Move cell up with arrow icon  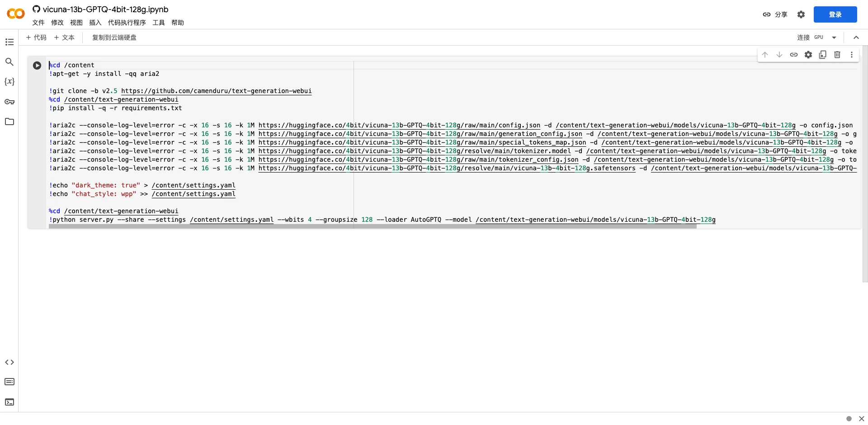pos(765,55)
